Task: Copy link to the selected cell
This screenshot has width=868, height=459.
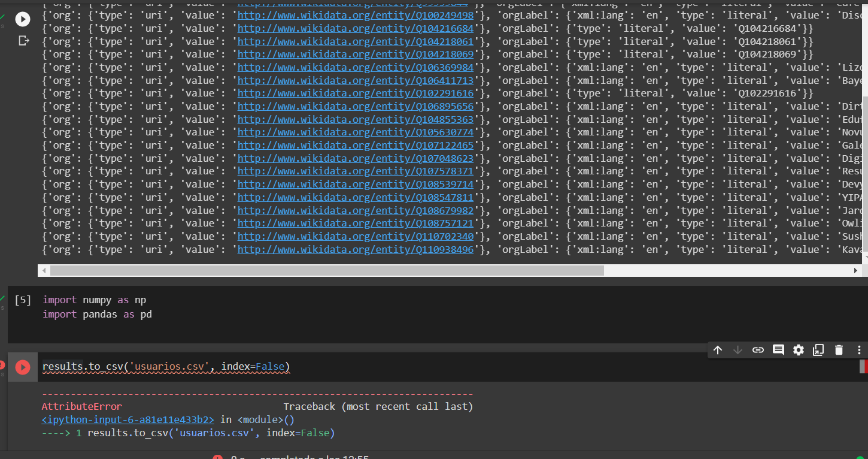Action: coord(758,350)
